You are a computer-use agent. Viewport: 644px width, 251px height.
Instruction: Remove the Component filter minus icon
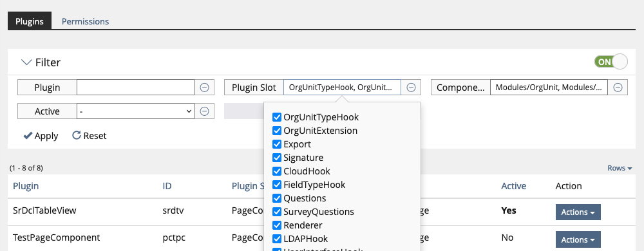(x=618, y=88)
